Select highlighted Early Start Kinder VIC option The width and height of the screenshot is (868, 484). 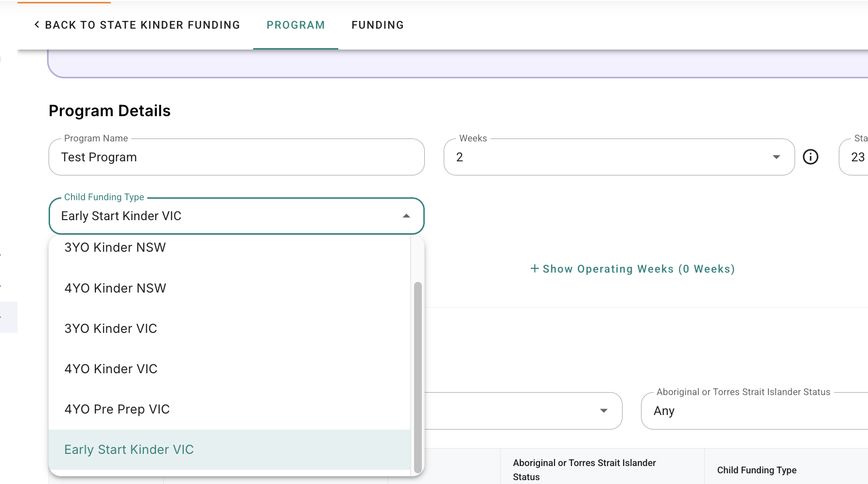click(x=229, y=449)
